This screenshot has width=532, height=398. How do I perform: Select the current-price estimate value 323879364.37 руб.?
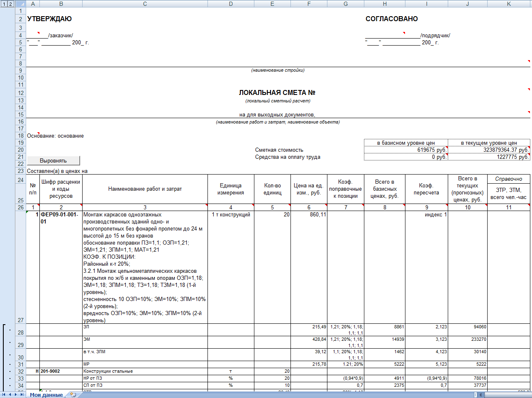(x=489, y=150)
